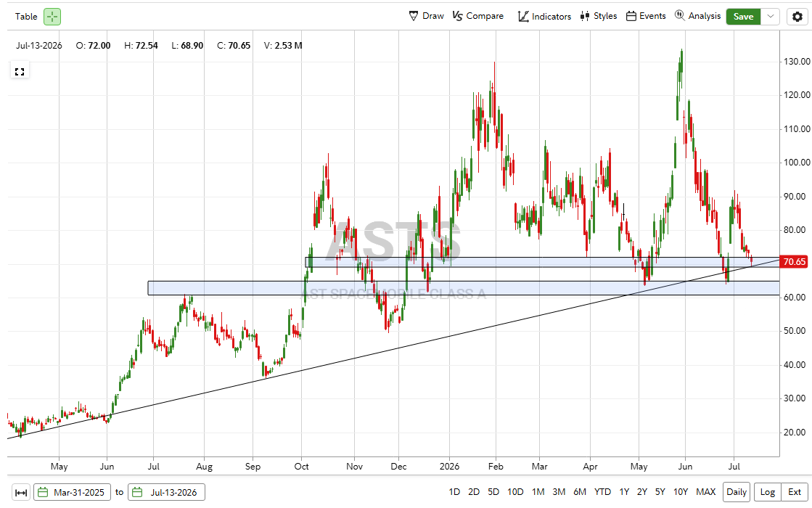Select the MAX time range
Image resolution: width=812 pixels, height=508 pixels.
(x=706, y=492)
